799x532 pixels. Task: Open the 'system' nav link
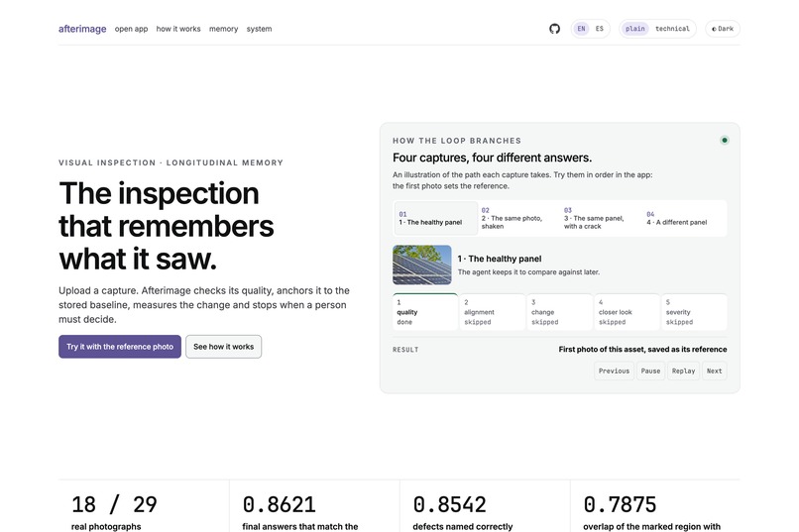[x=259, y=29]
